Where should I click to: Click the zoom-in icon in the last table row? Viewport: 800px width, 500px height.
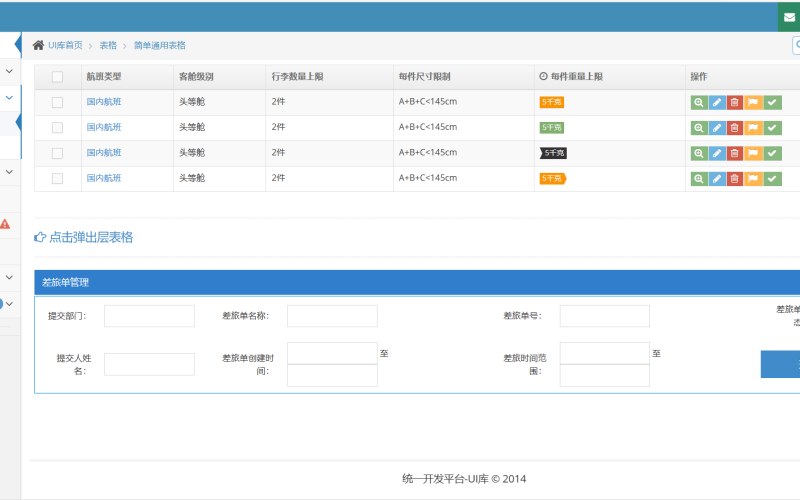(699, 179)
